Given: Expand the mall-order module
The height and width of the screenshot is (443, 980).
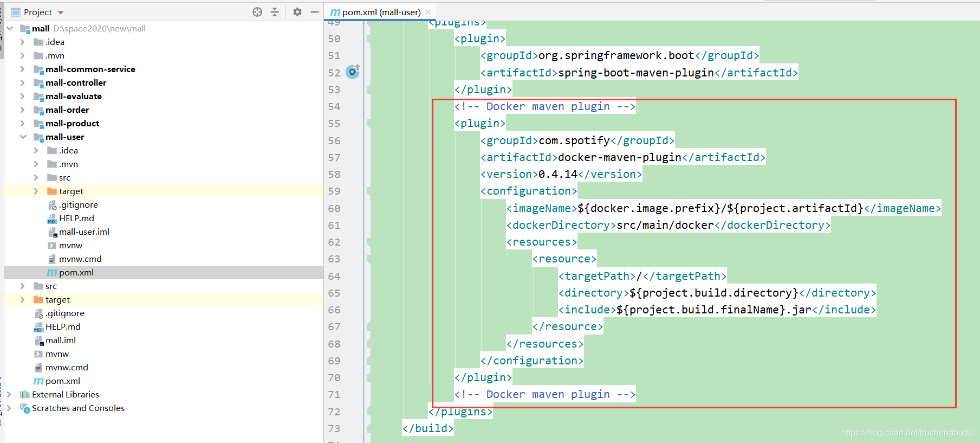Looking at the screenshot, I should click(22, 110).
